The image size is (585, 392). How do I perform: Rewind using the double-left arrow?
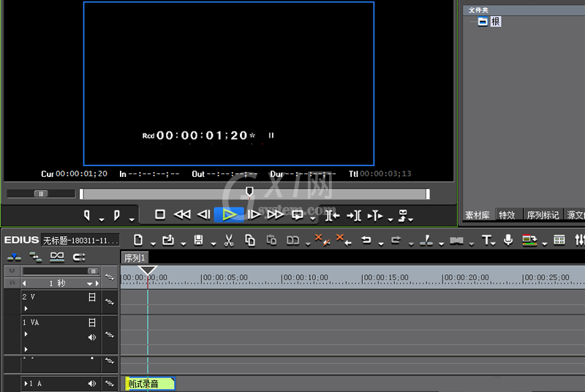coord(182,215)
